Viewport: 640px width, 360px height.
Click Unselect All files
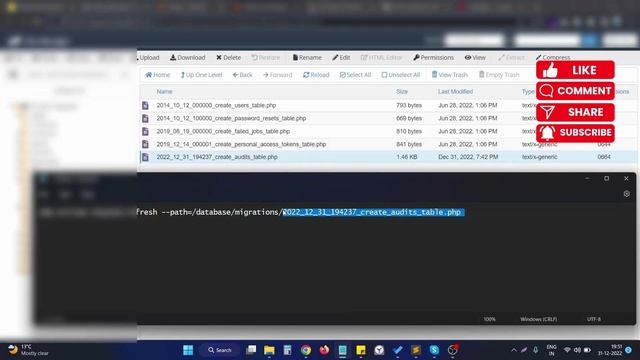pyautogui.click(x=400, y=75)
